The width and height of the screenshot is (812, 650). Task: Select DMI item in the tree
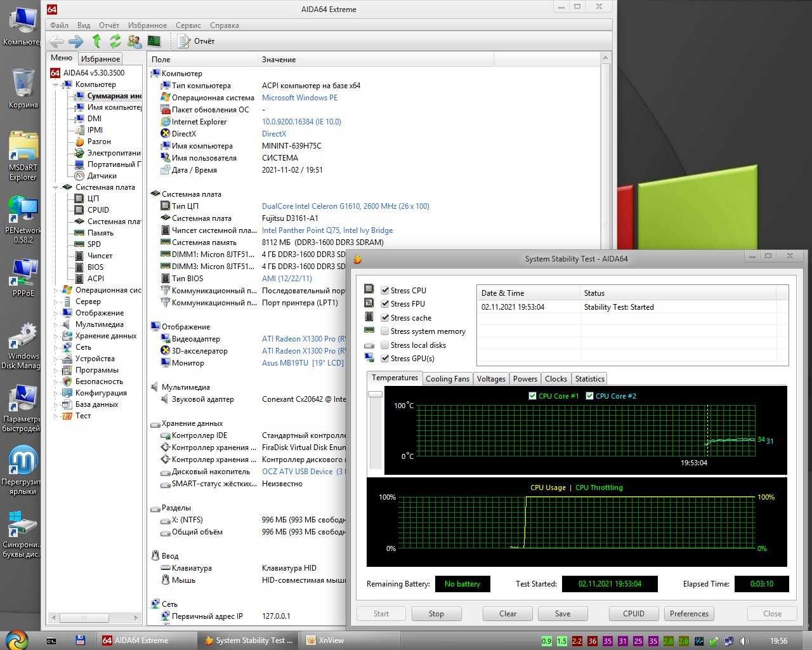[x=88, y=119]
